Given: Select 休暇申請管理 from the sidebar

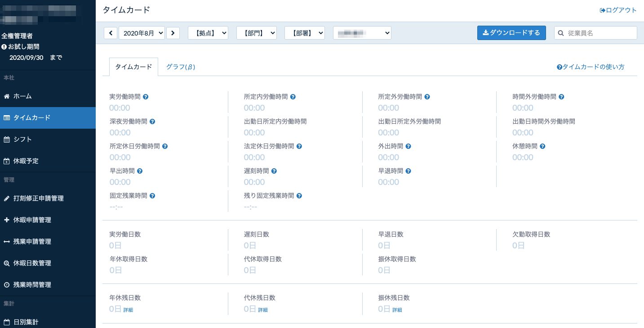Looking at the screenshot, I should [x=32, y=220].
